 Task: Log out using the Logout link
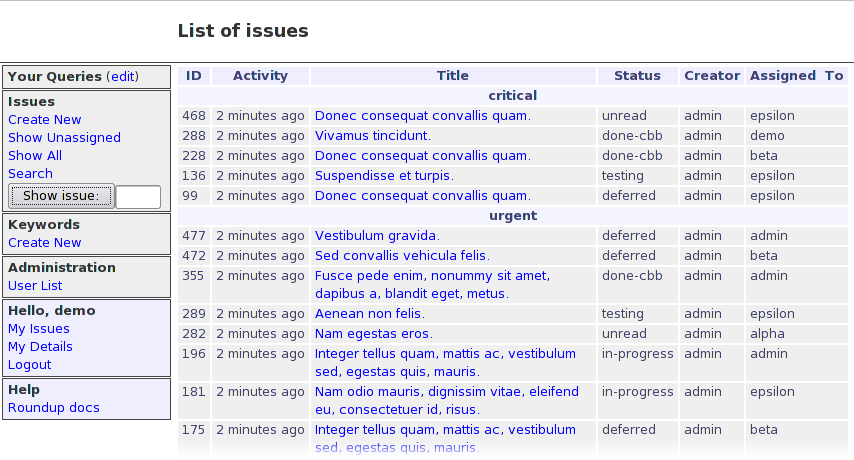[29, 365]
